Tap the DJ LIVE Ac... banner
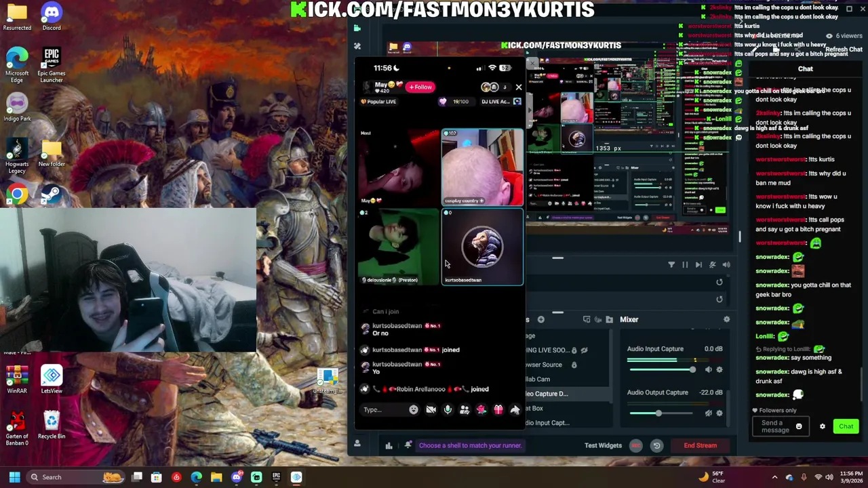This screenshot has height=488, width=868. [x=501, y=102]
